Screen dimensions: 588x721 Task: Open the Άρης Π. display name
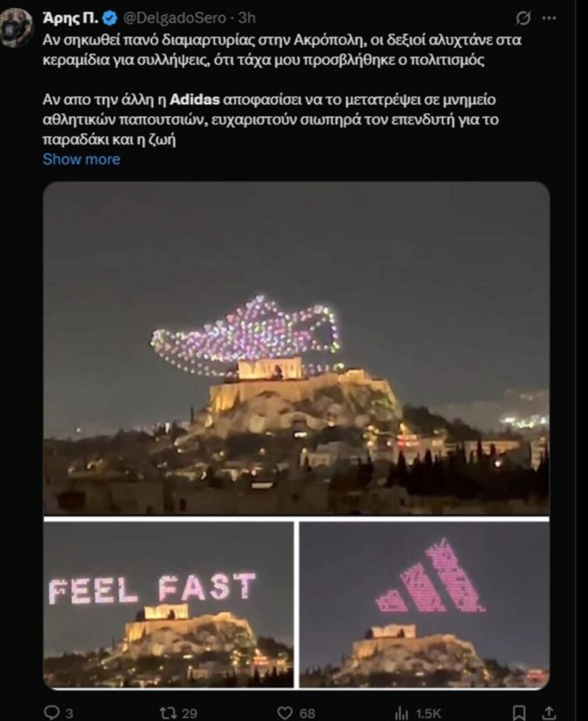(70, 18)
